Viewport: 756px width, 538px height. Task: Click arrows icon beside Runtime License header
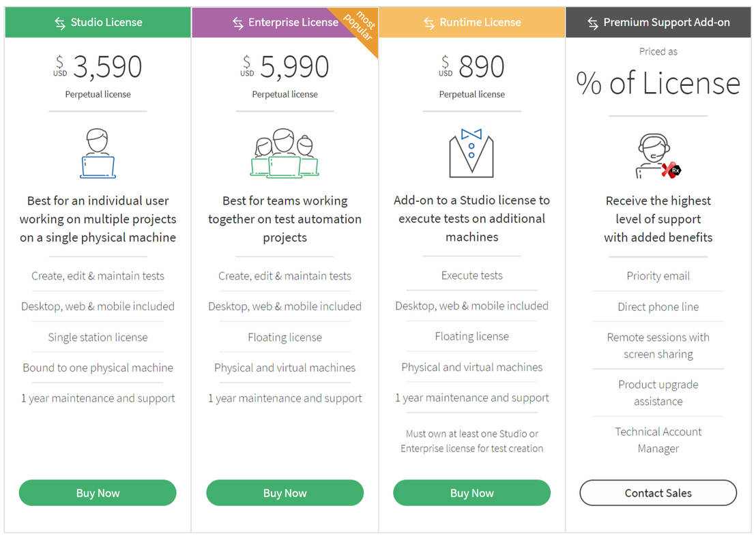[428, 23]
